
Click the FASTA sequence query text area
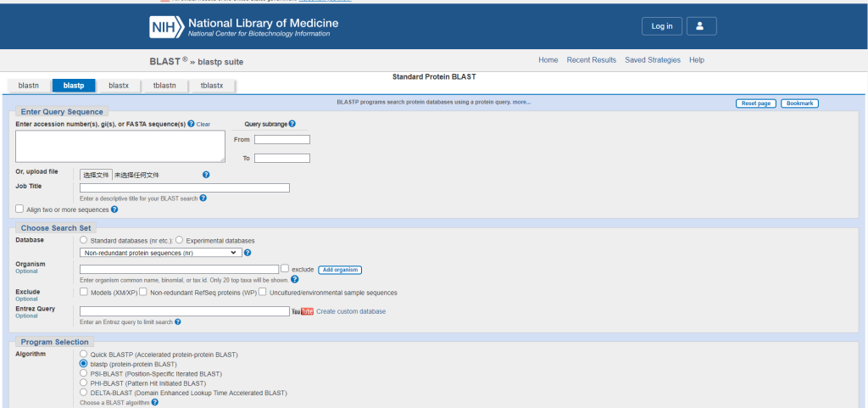pyautogui.click(x=120, y=146)
